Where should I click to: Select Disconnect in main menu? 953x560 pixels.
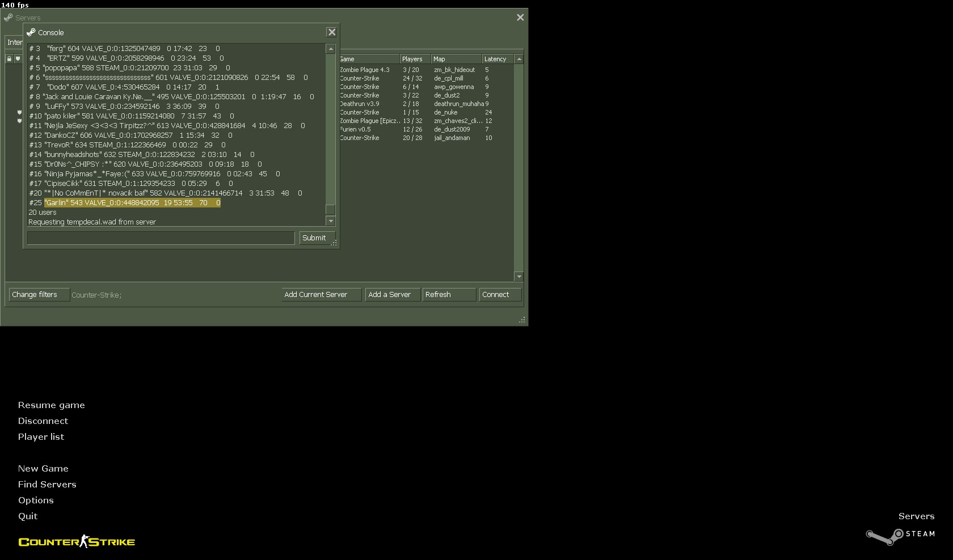[x=43, y=421]
